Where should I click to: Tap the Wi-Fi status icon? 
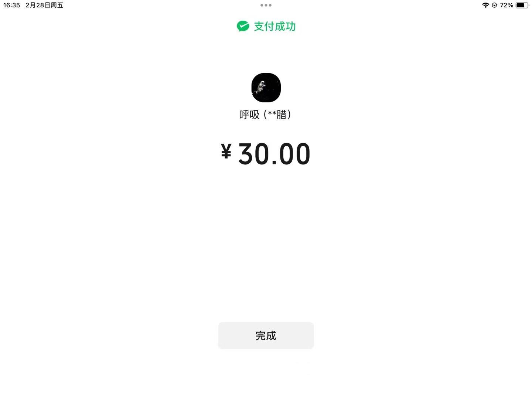[x=485, y=5]
